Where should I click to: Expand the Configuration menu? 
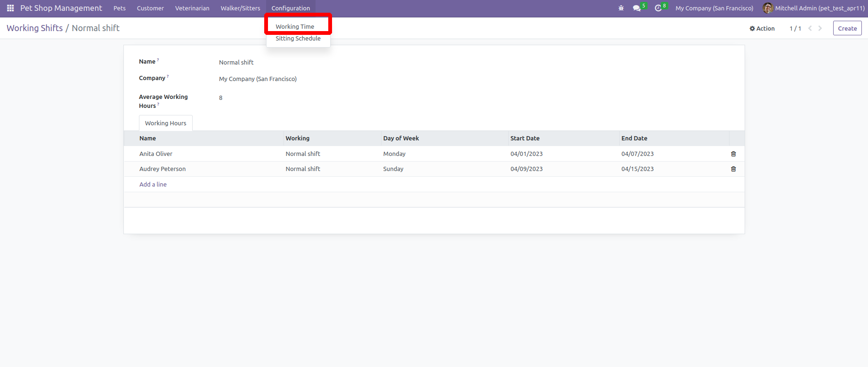pos(291,8)
